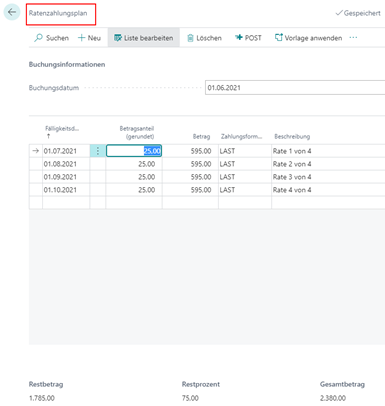
Task: Select date cell 01.08.2021
Action: pyautogui.click(x=66, y=164)
